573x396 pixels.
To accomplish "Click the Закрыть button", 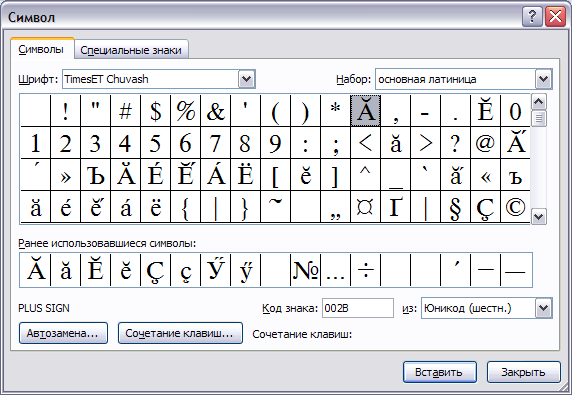I will tap(524, 372).
